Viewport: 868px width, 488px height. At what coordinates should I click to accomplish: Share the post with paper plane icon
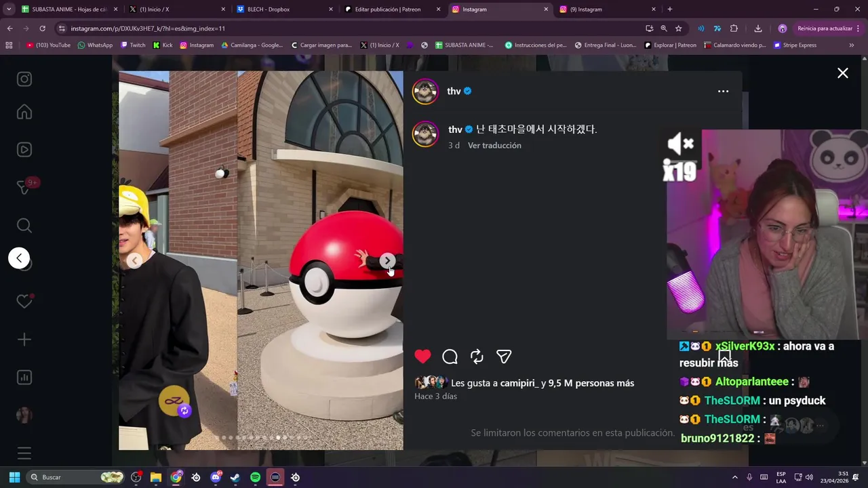coord(504,357)
